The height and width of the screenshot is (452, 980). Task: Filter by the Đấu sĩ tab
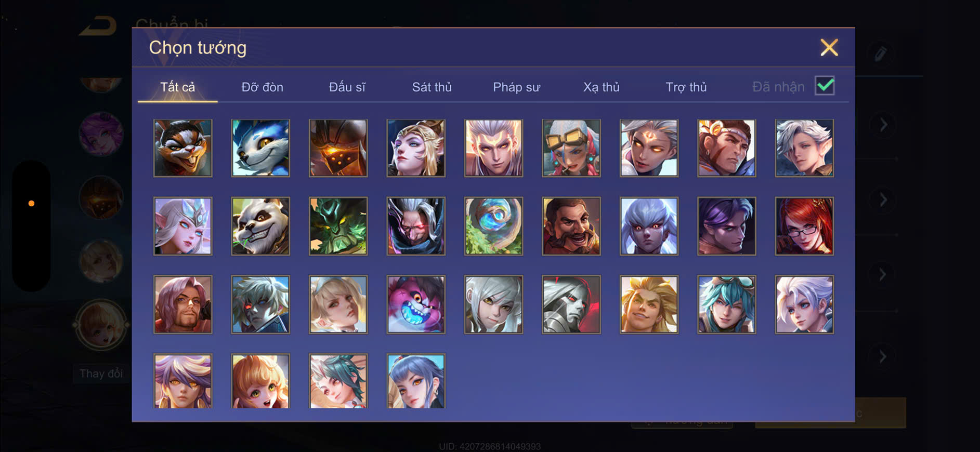click(347, 87)
